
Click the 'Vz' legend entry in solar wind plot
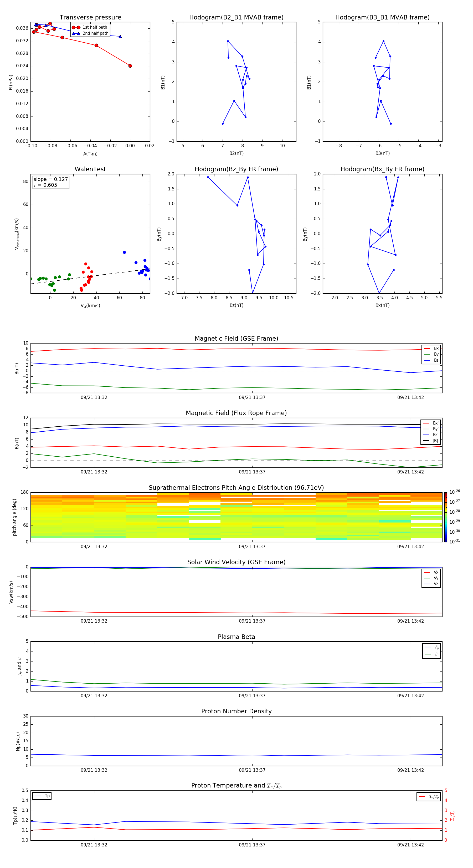coord(431,584)
